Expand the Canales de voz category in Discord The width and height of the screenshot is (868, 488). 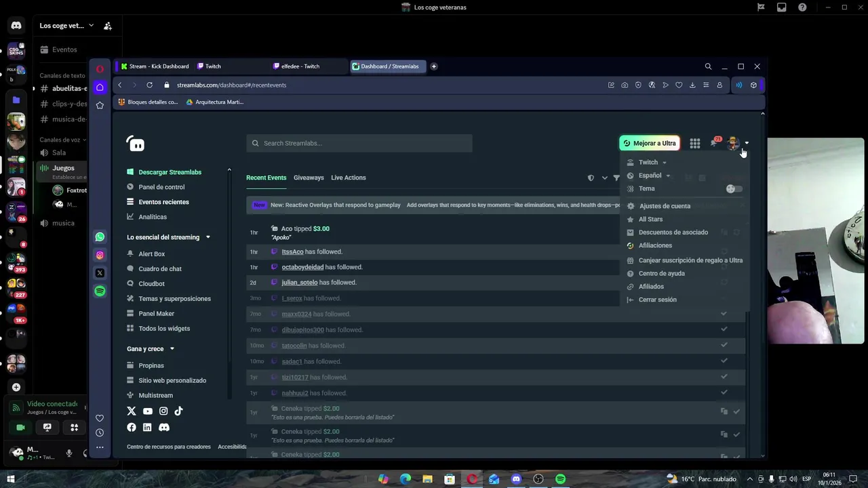[63, 140]
